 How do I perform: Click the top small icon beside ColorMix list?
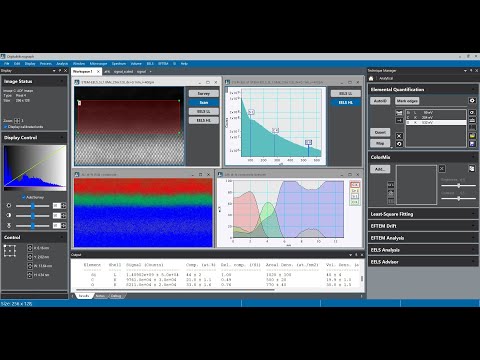pyautogui.click(x=391, y=185)
